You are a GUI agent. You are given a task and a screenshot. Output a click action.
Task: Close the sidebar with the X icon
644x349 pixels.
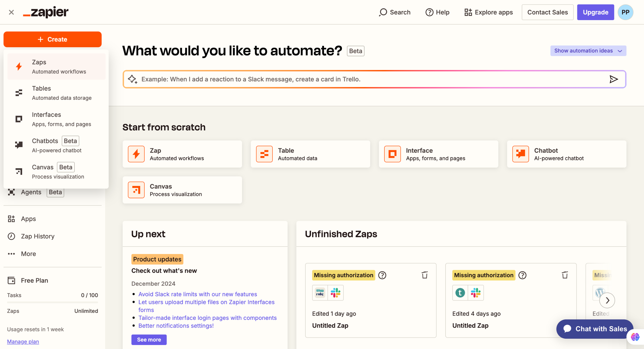pyautogui.click(x=11, y=12)
